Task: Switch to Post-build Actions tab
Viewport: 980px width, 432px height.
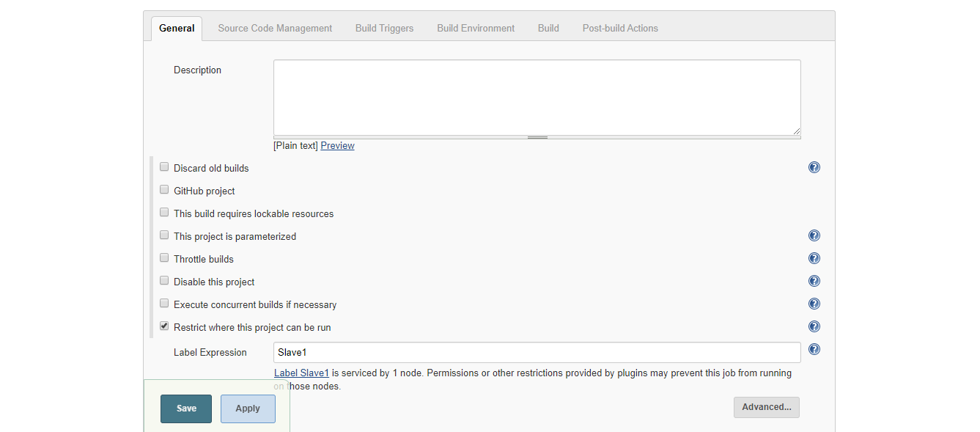Action: tap(620, 29)
